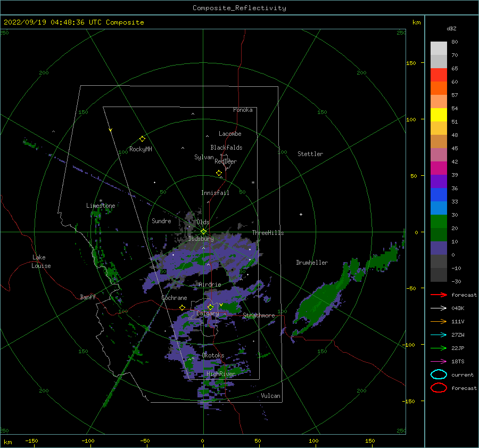
Task: Click the Stettler label
Action: pos(310,154)
